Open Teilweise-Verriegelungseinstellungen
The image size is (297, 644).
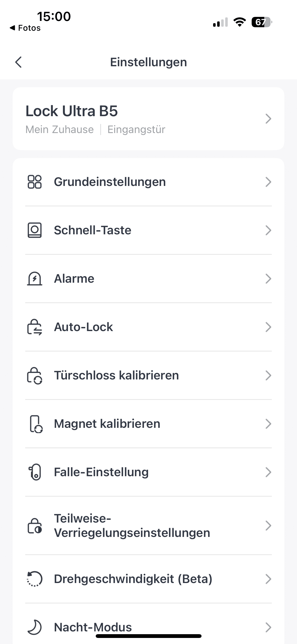[x=132, y=526]
